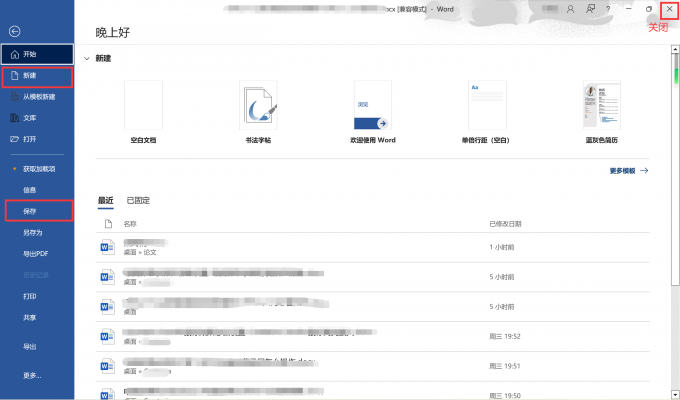This screenshot has height=400, width=680.
Task: Minimize the Word window
Action: click(x=628, y=9)
